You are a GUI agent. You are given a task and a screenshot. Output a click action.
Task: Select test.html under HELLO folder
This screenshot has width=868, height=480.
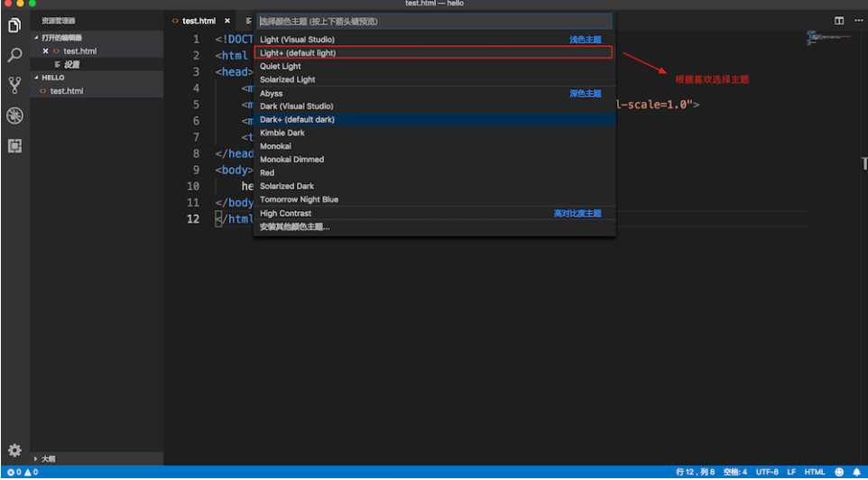pos(97,91)
